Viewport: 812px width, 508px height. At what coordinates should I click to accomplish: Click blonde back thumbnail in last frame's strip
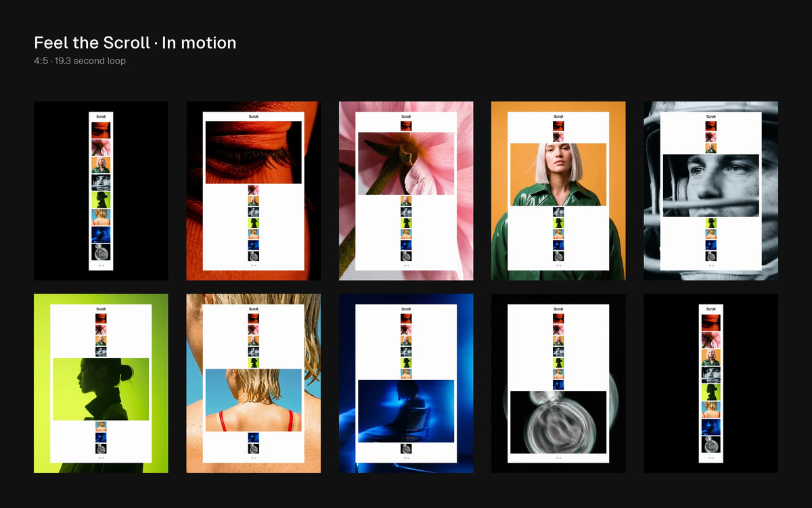click(x=711, y=409)
